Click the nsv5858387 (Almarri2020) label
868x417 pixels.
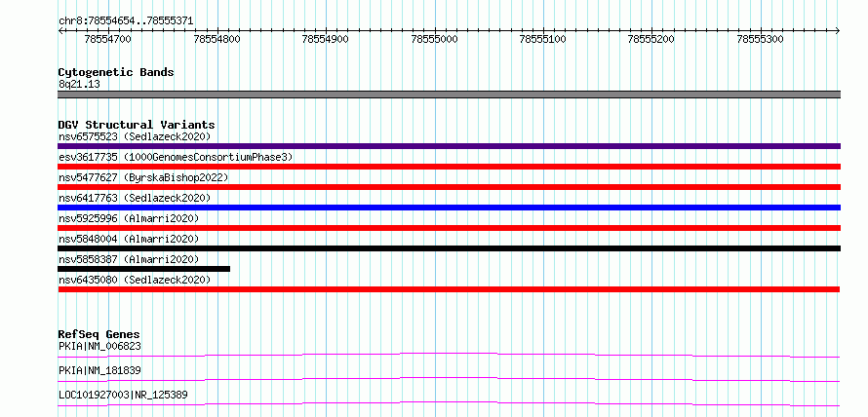pos(129,259)
